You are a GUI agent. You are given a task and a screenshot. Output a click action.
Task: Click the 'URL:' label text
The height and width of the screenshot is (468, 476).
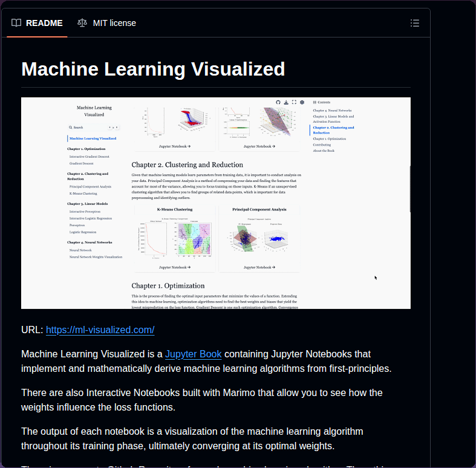pyautogui.click(x=32, y=330)
